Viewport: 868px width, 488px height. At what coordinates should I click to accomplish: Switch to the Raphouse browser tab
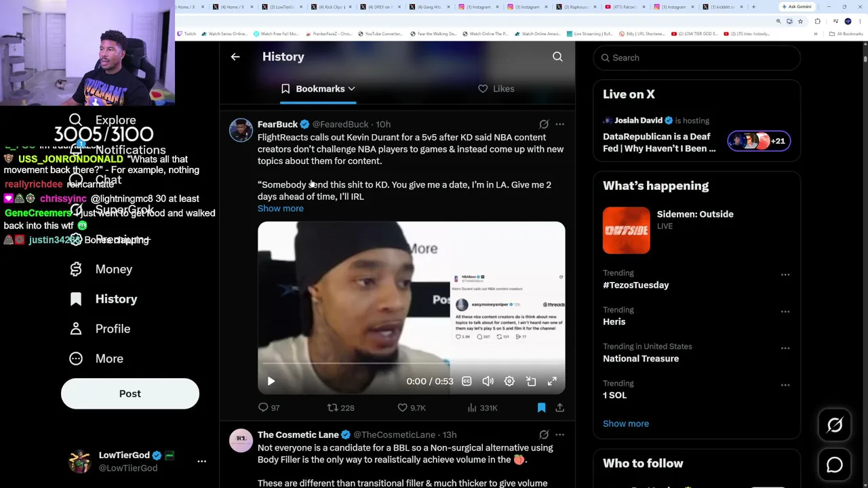pos(576,7)
